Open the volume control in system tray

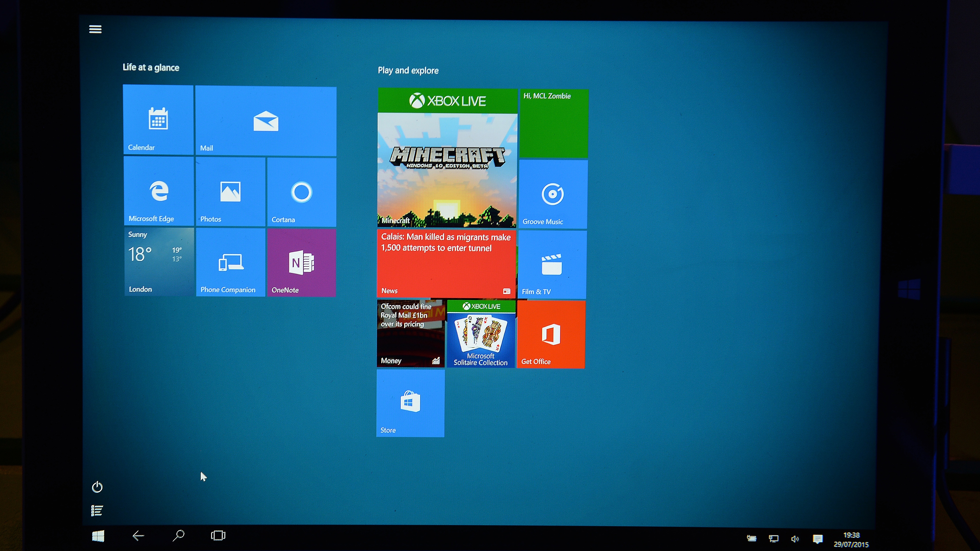(x=795, y=539)
